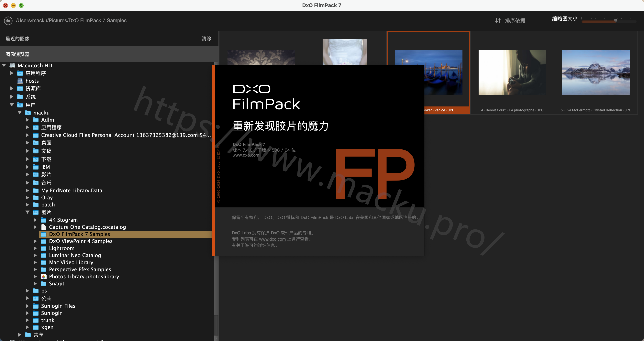Image resolution: width=644 pixels, height=341 pixels.
Task: Select the Luminar Neo Catalog folder
Action: coord(75,255)
